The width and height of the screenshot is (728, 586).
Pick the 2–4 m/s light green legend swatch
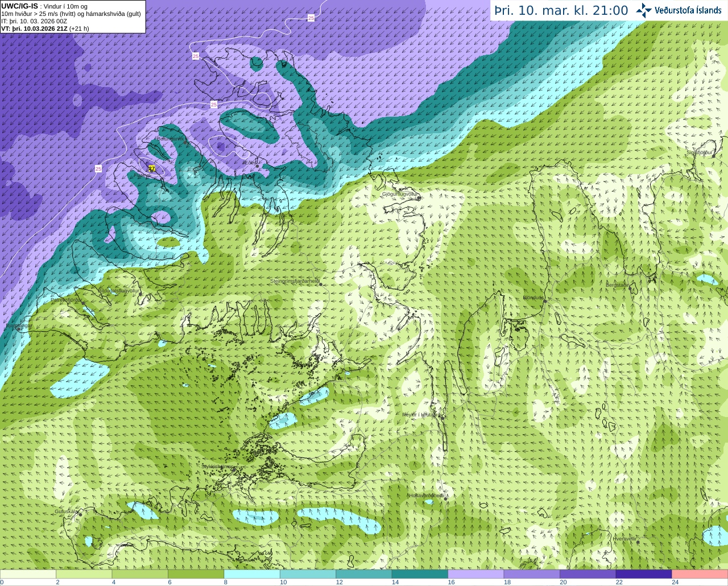pos(84,574)
